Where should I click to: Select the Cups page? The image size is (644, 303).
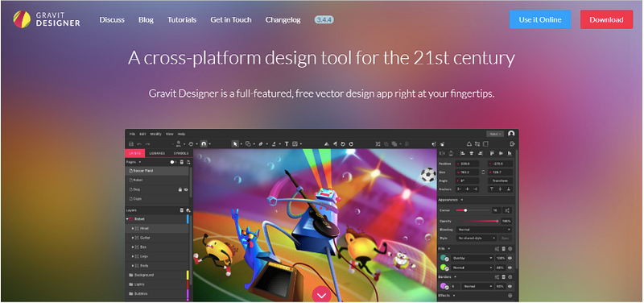pyautogui.click(x=156, y=198)
